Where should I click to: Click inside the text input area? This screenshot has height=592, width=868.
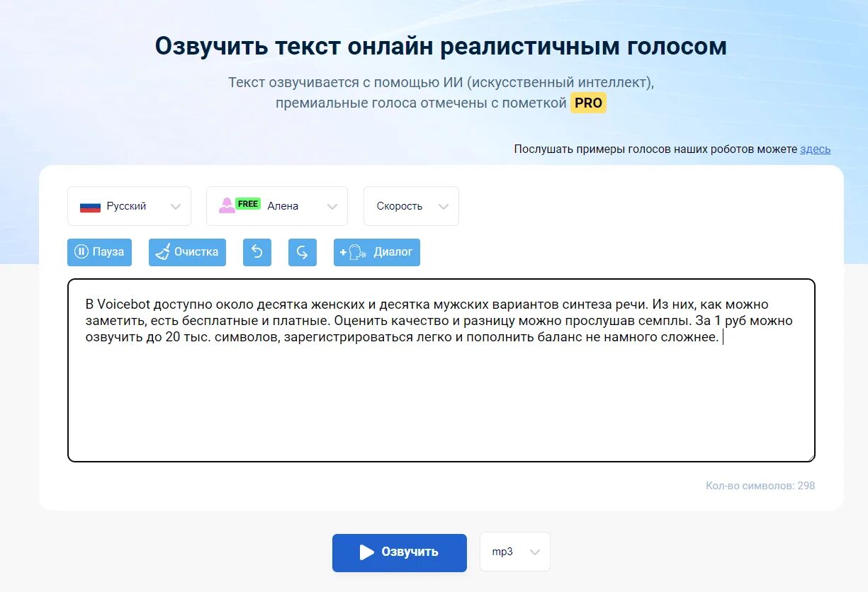[x=441, y=370]
